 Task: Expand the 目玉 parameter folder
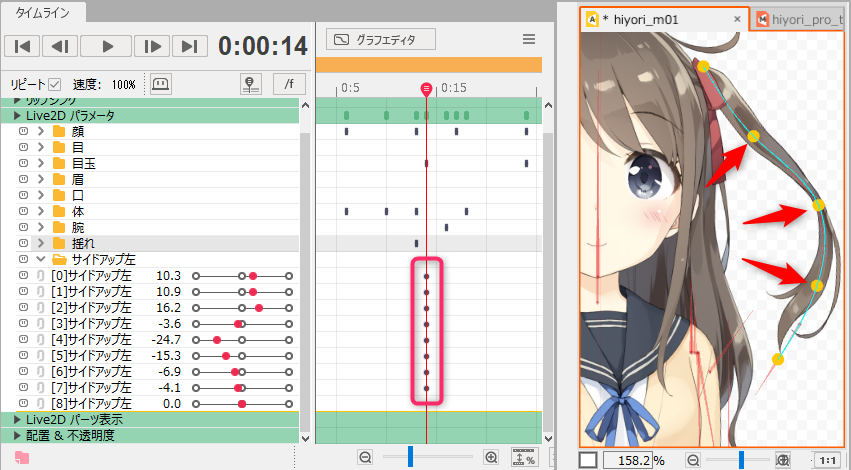coord(40,163)
